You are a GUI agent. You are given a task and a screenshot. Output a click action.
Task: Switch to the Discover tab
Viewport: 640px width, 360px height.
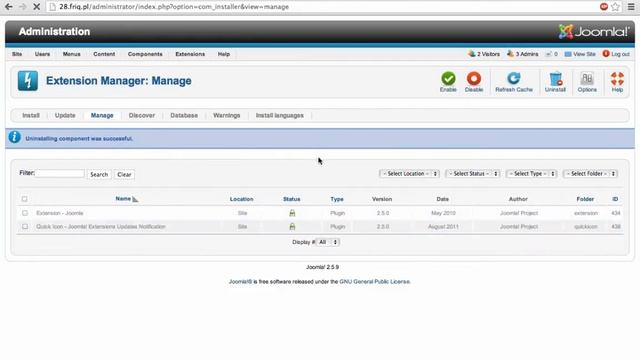coord(142,116)
